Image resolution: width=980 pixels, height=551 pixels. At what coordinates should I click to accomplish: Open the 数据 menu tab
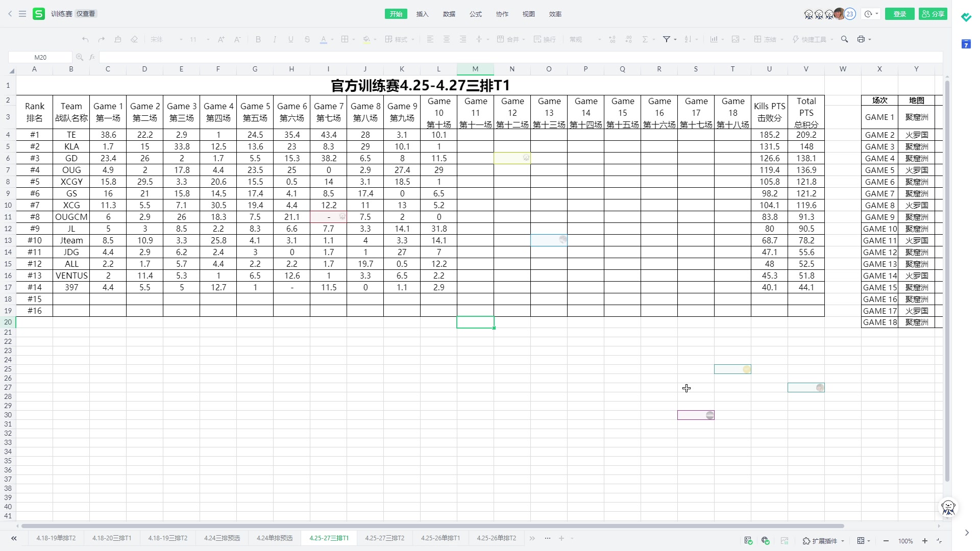tap(449, 14)
